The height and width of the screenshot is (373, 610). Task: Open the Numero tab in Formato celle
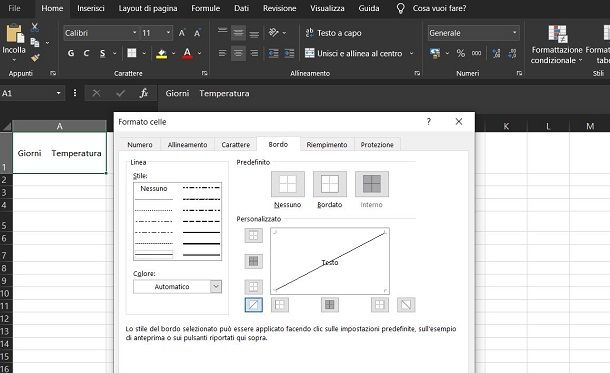tap(140, 145)
